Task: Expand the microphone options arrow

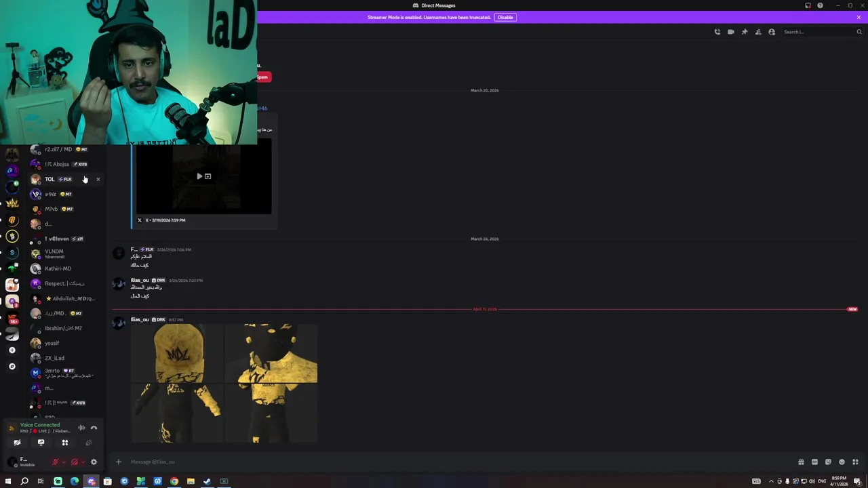Action: coord(64,462)
